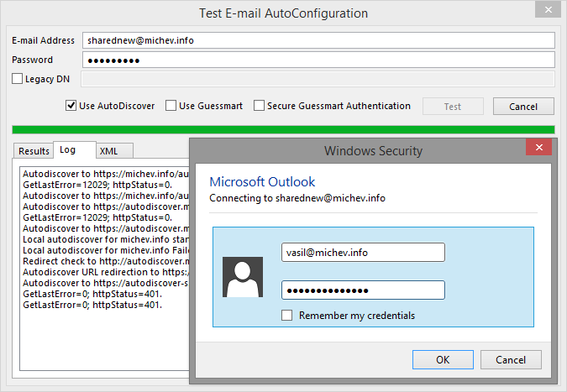The width and height of the screenshot is (567, 392).
Task: Click the vasil@michev.info username field
Action: coord(363,253)
